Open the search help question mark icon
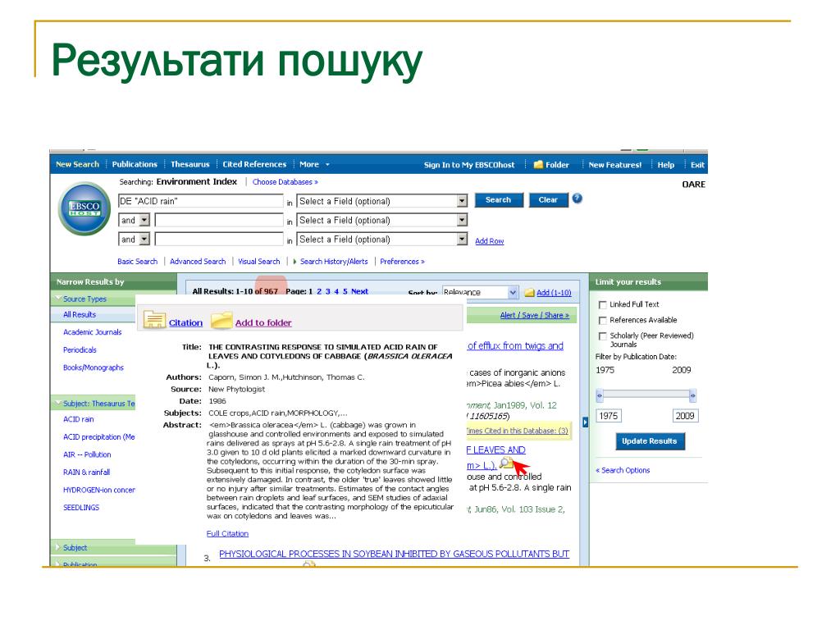This screenshot has width=840, height=630. tap(577, 199)
